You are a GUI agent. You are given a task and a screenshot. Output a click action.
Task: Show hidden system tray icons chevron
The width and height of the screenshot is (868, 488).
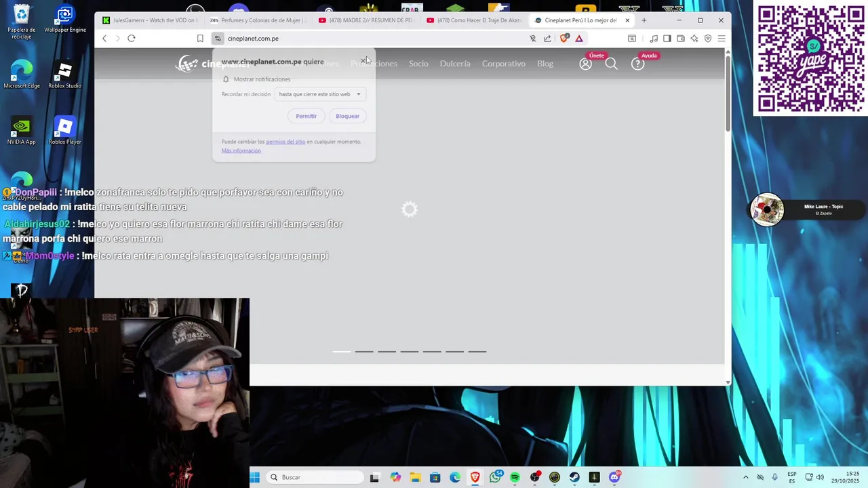click(746, 477)
